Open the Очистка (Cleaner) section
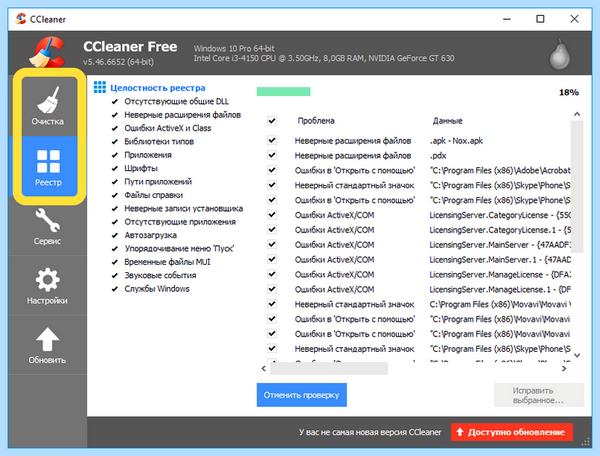Viewport: 600px width, 456px height. [x=48, y=106]
